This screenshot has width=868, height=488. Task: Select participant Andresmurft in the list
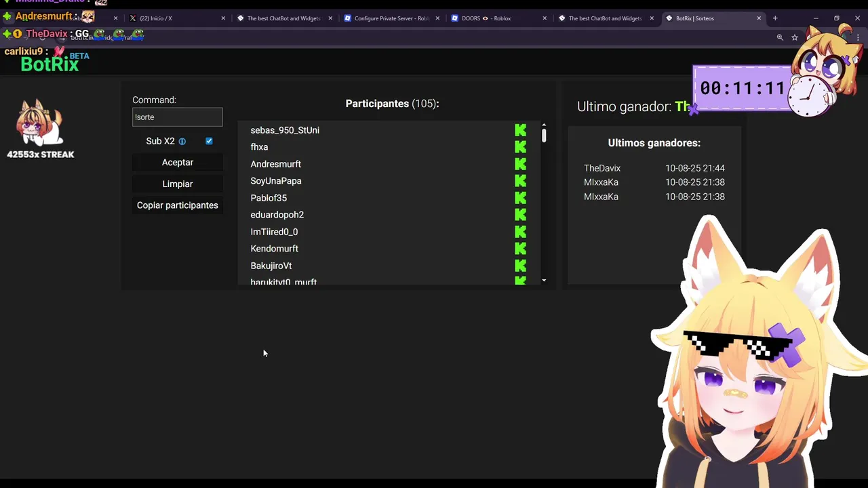point(275,164)
